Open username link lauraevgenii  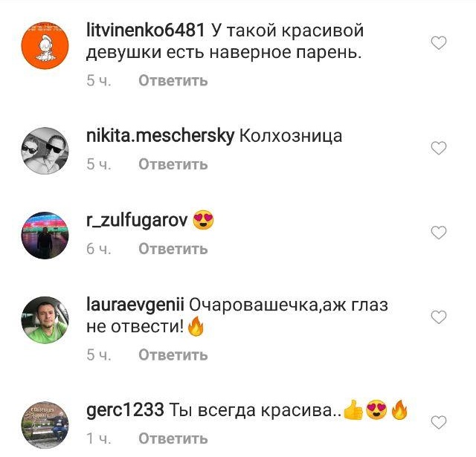point(135,305)
